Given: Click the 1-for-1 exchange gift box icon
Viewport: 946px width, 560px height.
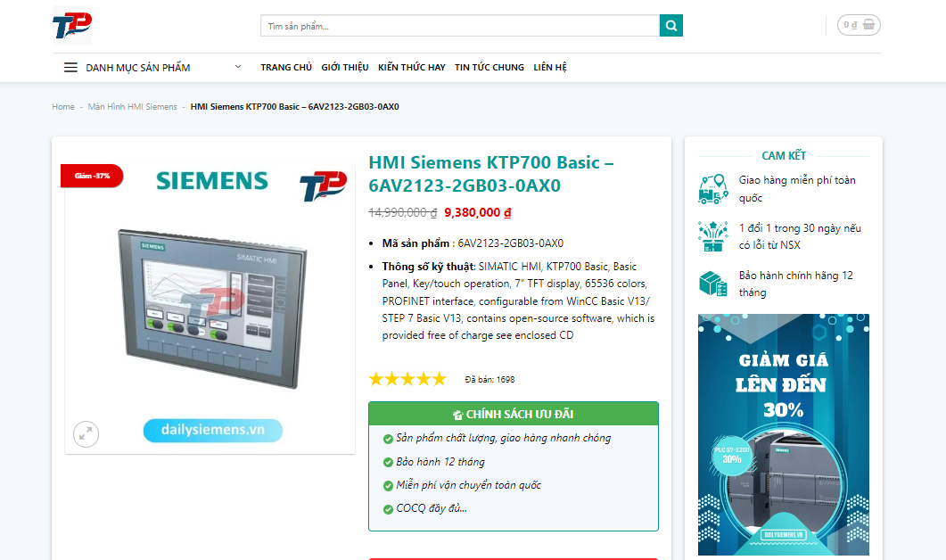Looking at the screenshot, I should click(x=713, y=236).
